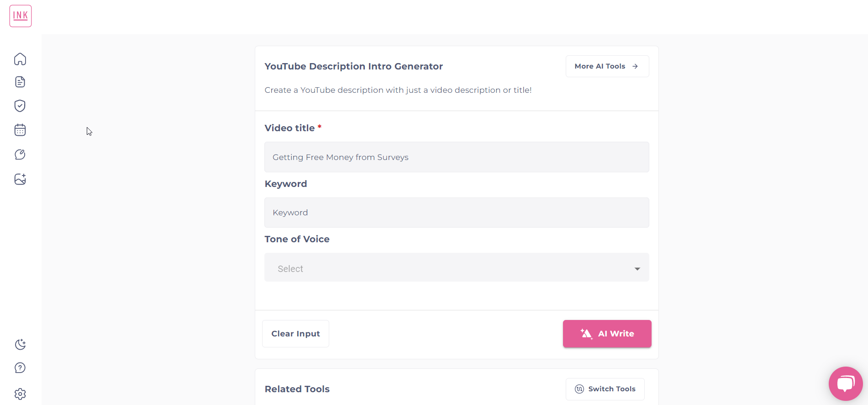Open the chat support bubble

pos(846,384)
